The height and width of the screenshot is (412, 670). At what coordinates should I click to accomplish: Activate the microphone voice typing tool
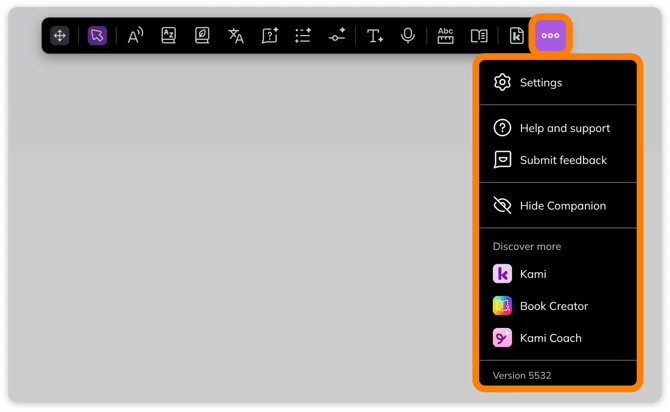point(408,35)
